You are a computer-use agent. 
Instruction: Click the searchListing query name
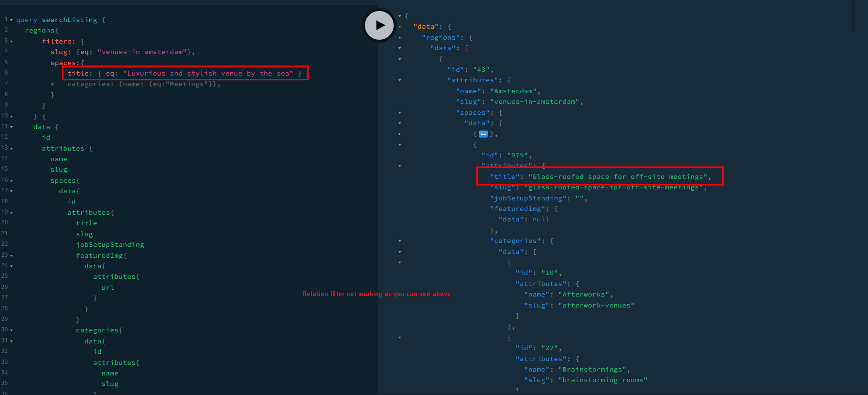69,20
